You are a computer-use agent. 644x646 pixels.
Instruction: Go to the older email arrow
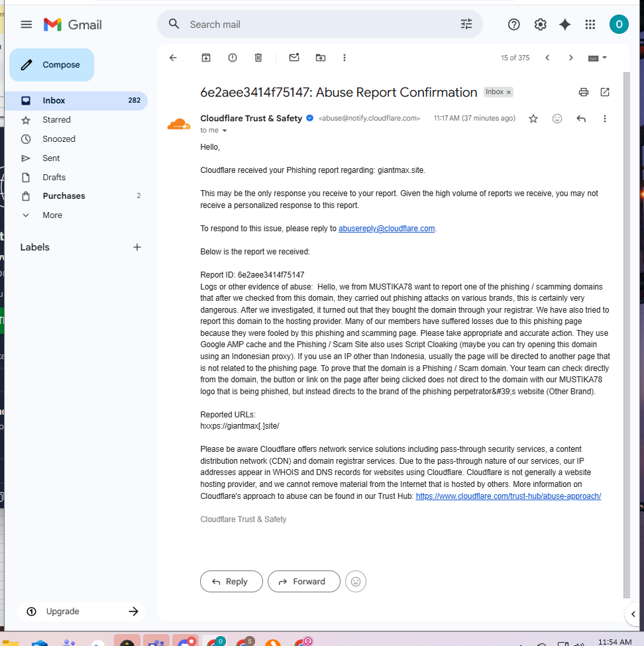click(570, 58)
